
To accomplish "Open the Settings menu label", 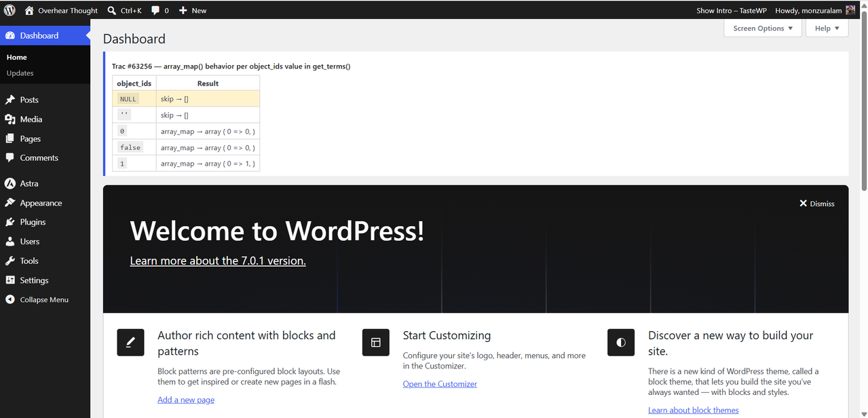I will [x=35, y=280].
